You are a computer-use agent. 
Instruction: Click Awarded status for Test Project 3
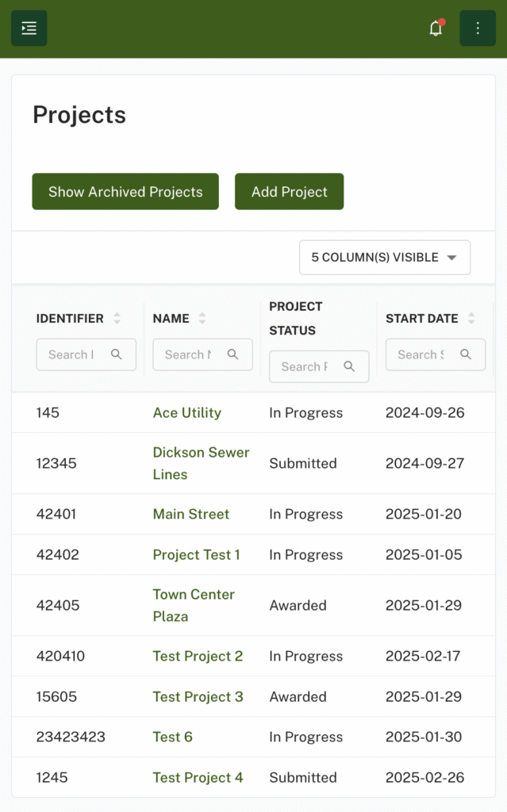coord(298,696)
